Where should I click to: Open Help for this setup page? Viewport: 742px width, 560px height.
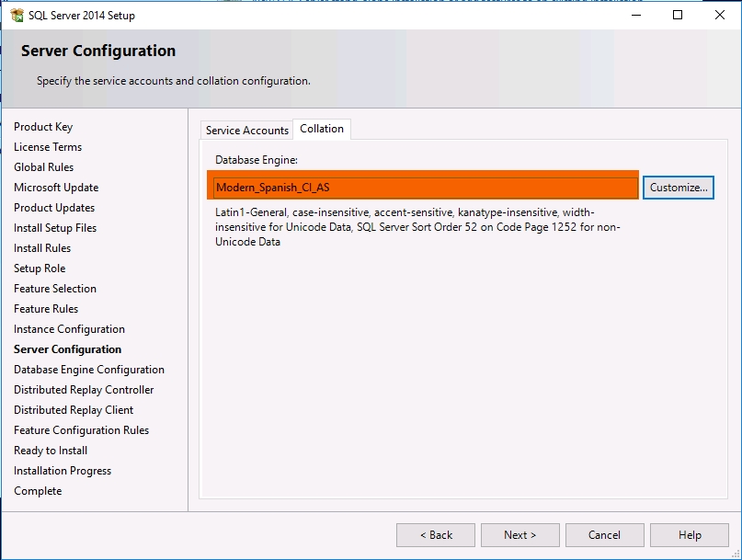tap(690, 535)
